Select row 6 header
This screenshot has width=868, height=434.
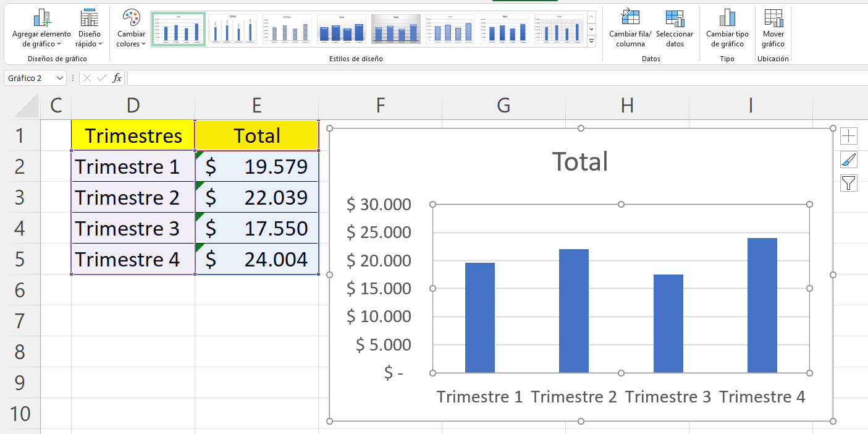20,290
